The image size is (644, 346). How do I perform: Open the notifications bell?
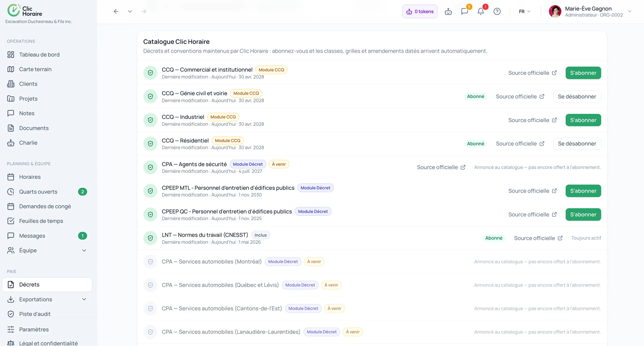tap(481, 11)
